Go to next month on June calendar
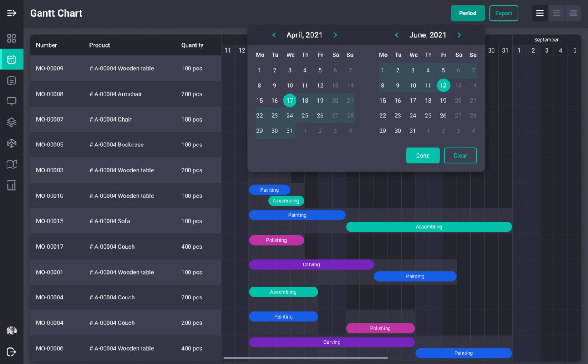The width and height of the screenshot is (588, 364). tap(459, 35)
